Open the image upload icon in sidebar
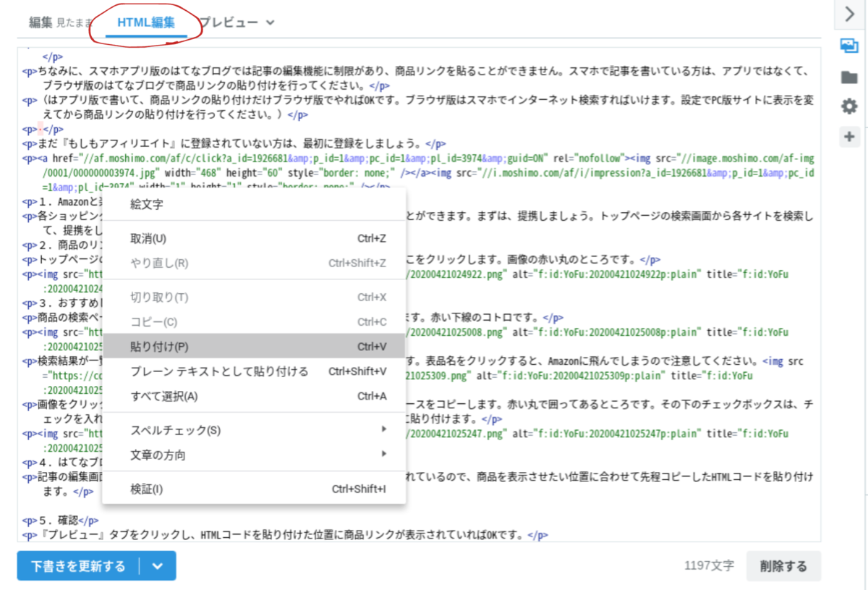 (849, 44)
